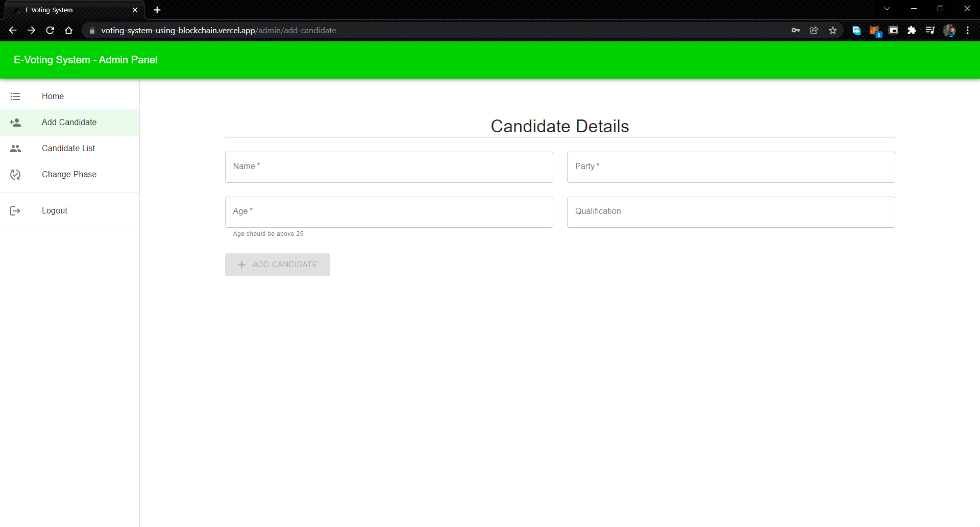
Task: Open the Chrome three-dot menu
Action: coord(968,30)
